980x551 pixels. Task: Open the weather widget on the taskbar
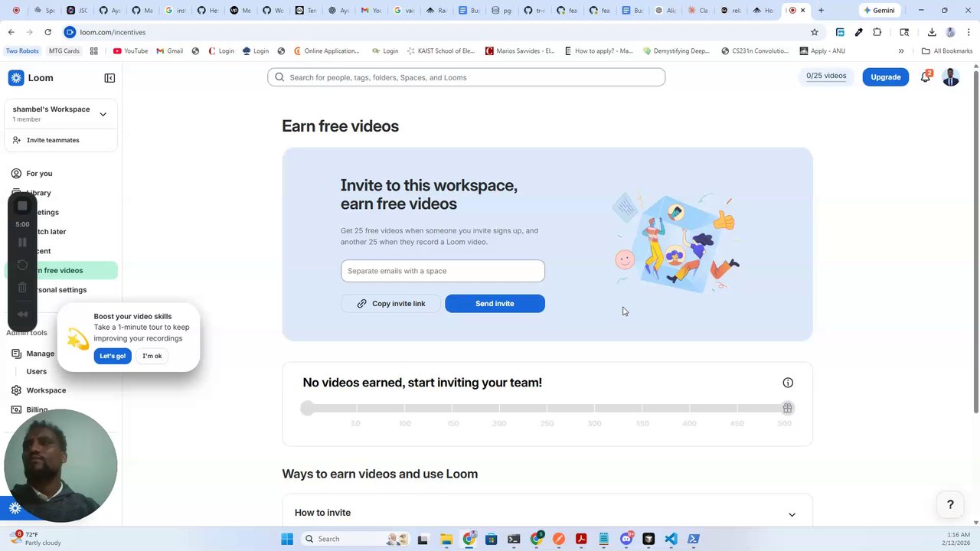click(34, 539)
